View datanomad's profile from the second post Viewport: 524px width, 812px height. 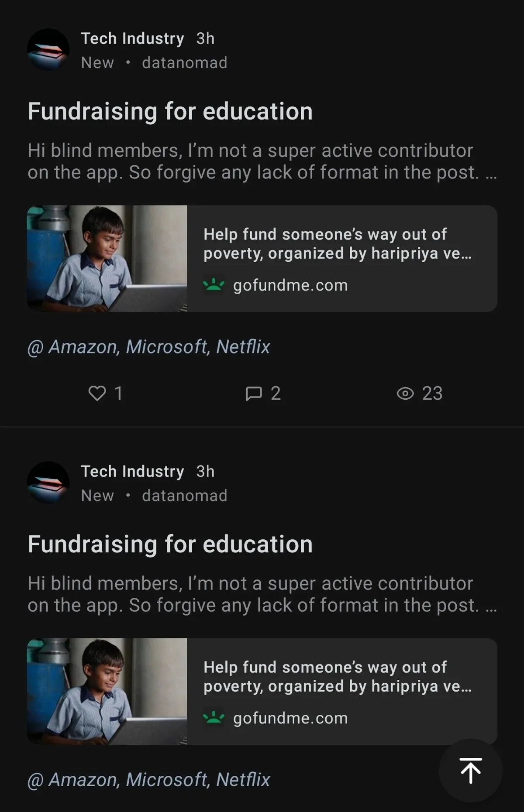[x=184, y=496]
